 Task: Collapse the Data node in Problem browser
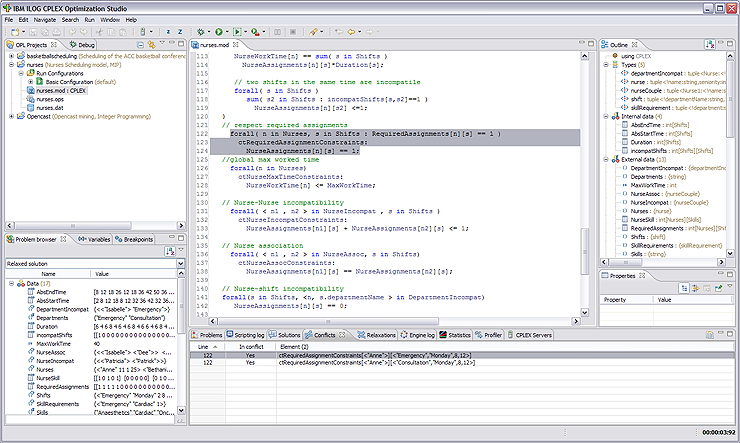pyautogui.click(x=10, y=283)
